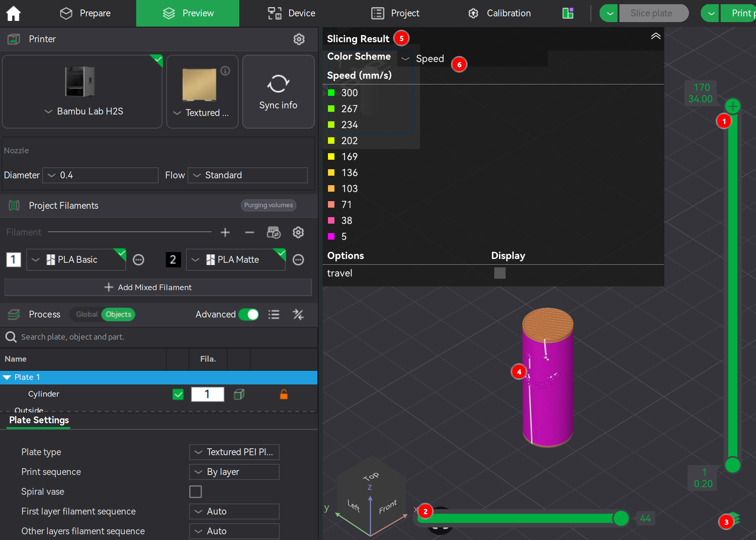The image size is (756, 540).
Task: Show info for textured plate
Action: tap(225, 71)
